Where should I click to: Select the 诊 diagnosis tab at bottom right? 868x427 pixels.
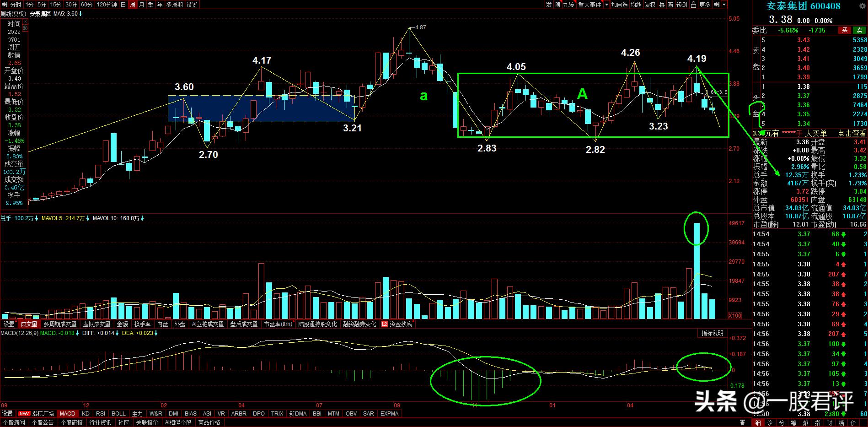(x=770, y=422)
